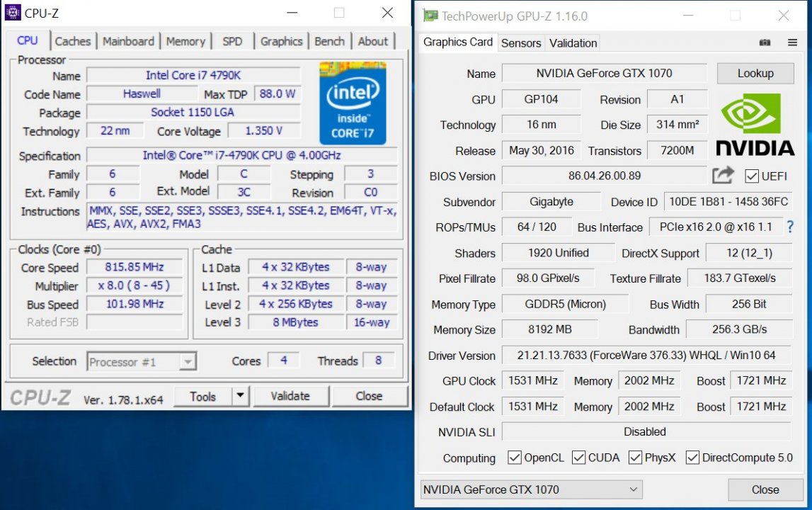Screen dimensions: 812x510
Task: Click the Core Speed value 815.85 MHz
Action: 135,267
